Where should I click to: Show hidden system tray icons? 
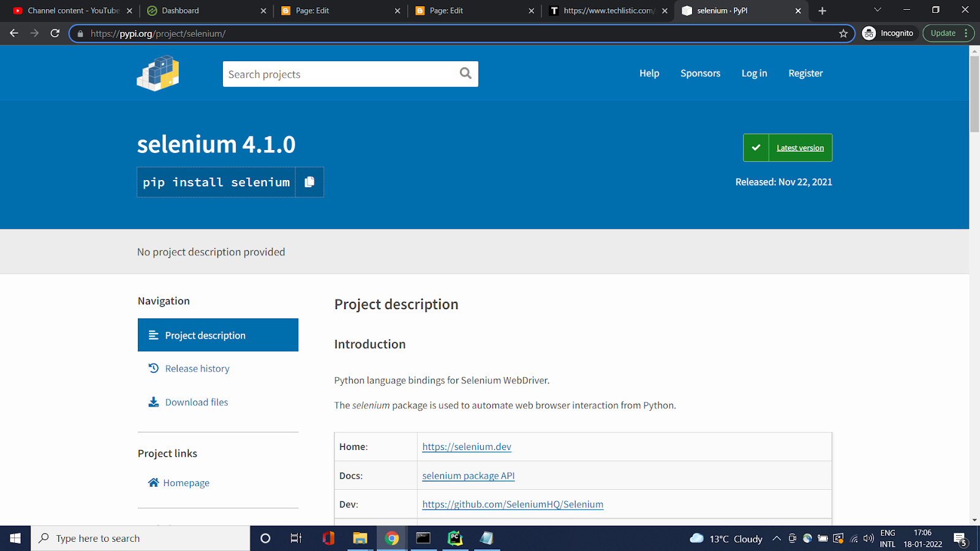(777, 539)
